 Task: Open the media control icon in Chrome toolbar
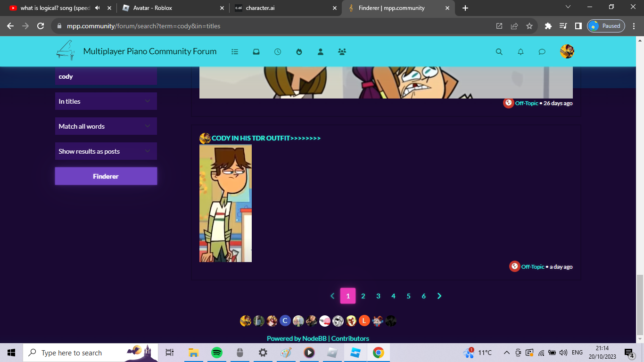click(563, 26)
